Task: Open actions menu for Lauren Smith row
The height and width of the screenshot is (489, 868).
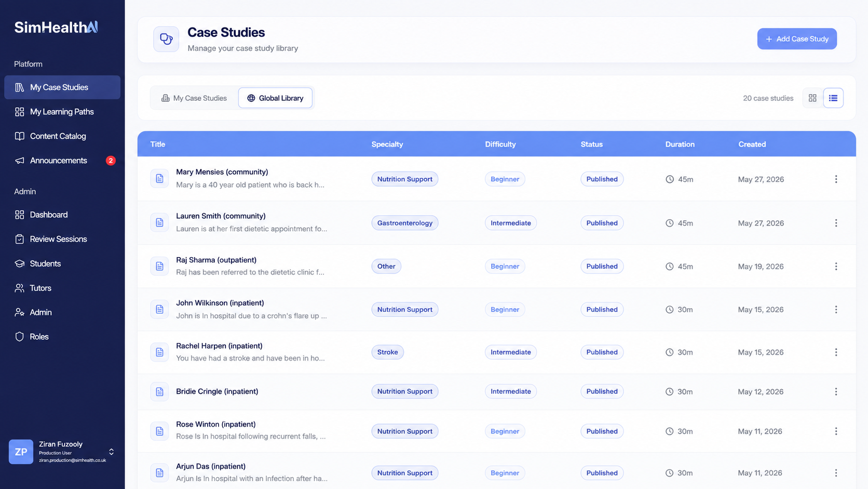Action: point(836,223)
